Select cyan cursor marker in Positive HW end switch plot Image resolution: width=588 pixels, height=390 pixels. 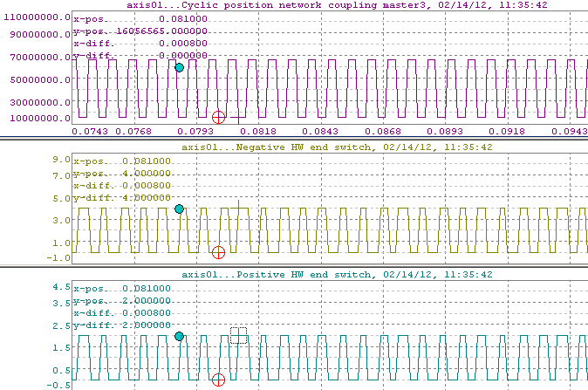coord(179,337)
